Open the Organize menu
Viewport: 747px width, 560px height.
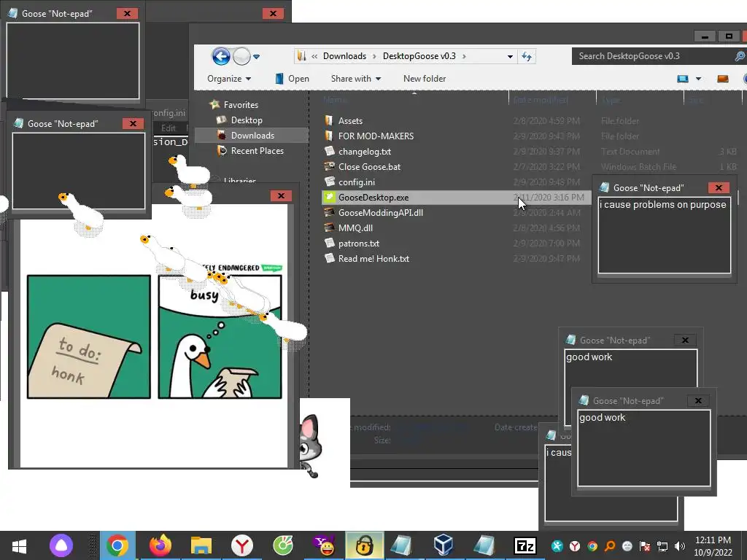coord(229,79)
